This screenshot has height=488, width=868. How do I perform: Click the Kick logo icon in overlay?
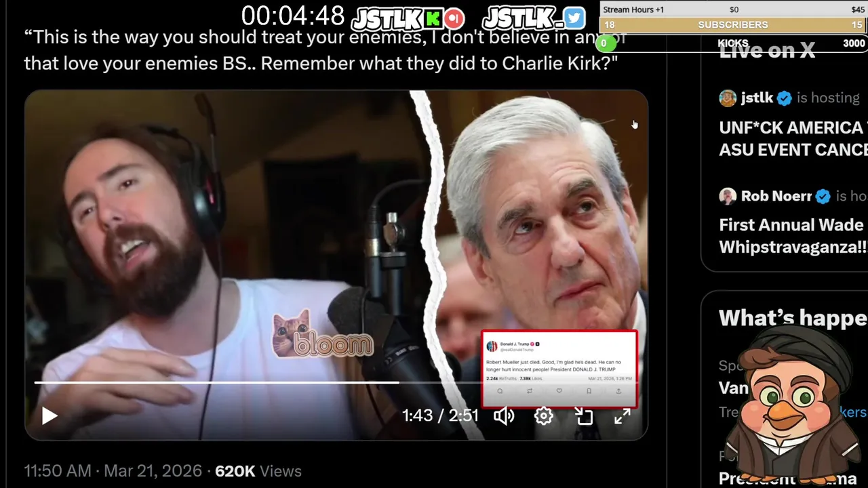(433, 18)
